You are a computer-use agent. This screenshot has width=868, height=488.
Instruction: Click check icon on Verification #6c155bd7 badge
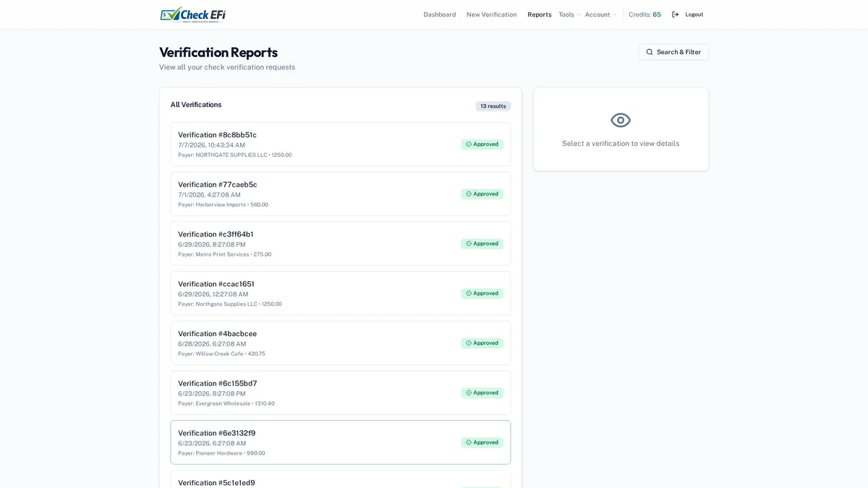[469, 393]
